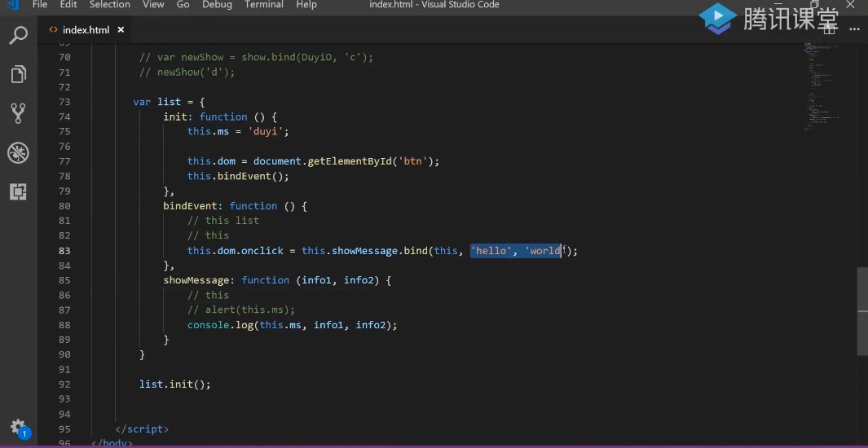Open the Go menu
The width and height of the screenshot is (868, 448).
tap(183, 5)
